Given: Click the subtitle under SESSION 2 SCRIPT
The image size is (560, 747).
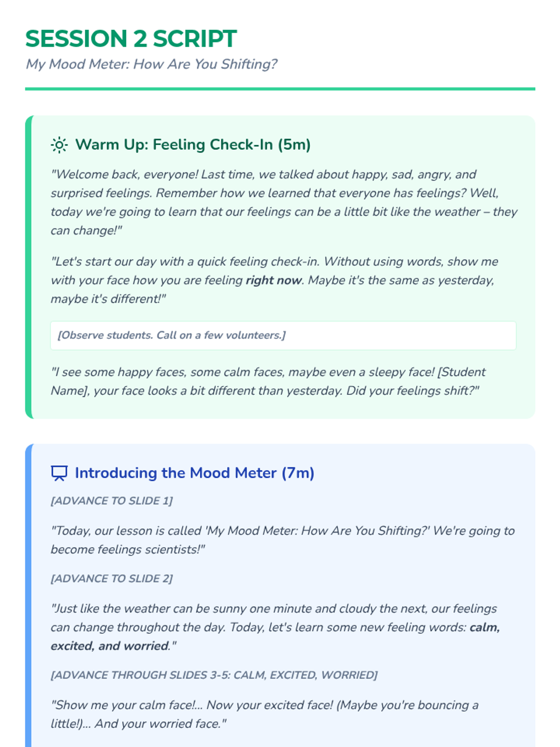Looking at the screenshot, I should point(152,64).
